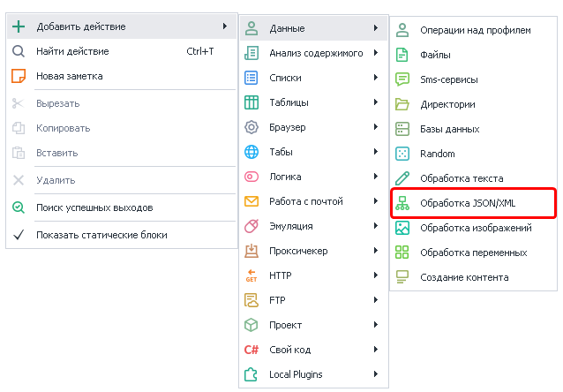The width and height of the screenshot is (563, 392).
Task: Select Обработка изображений in the submenu
Action: [x=476, y=228]
